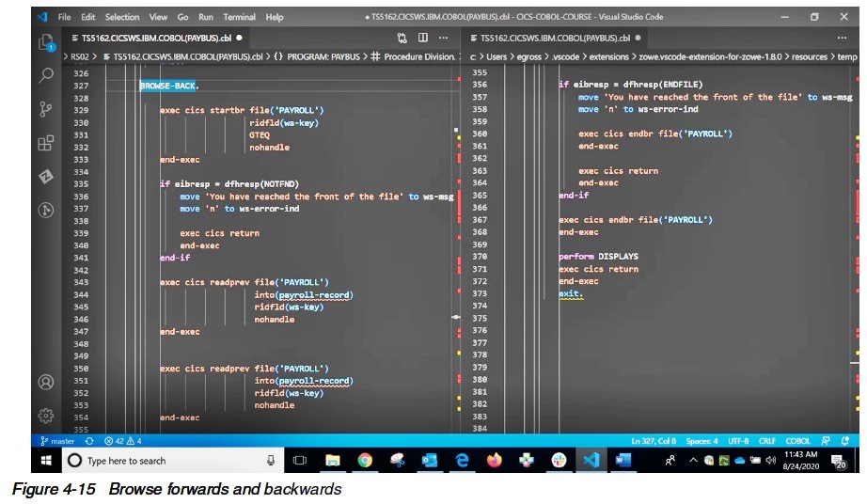Click the master branch in status bar
Image resolution: width=867 pixels, height=504 pixels.
[57, 440]
